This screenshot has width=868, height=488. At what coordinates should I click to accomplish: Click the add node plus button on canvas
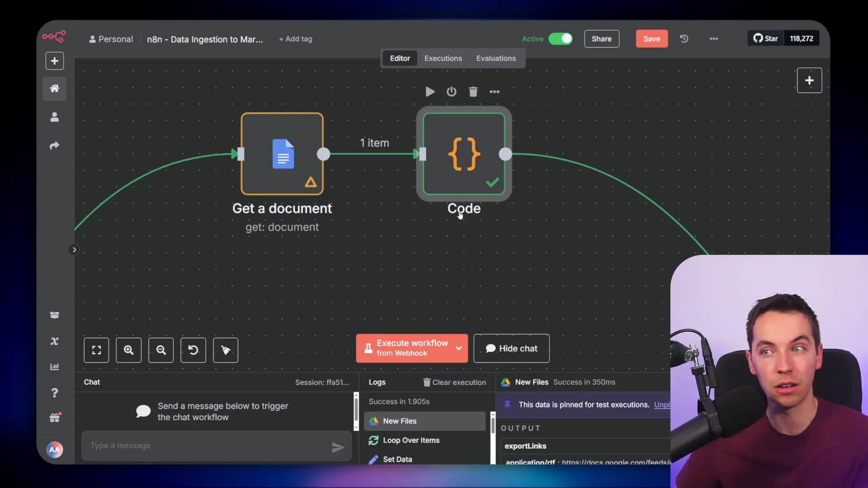(809, 80)
